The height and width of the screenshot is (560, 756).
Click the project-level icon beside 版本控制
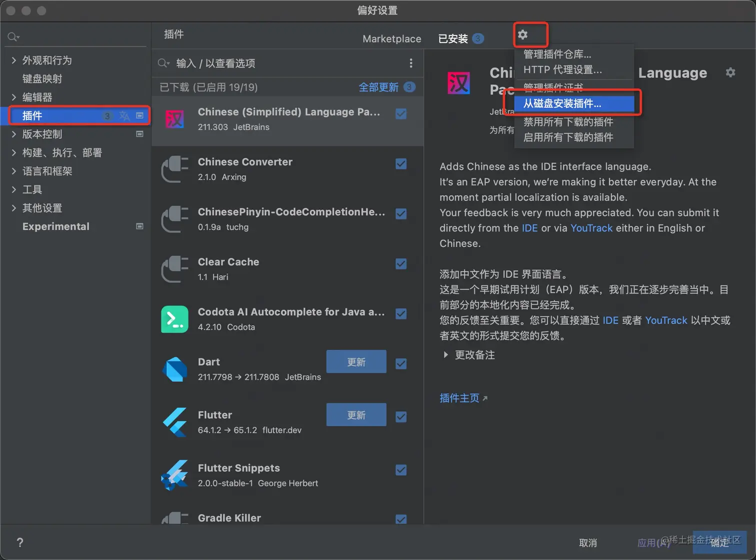coord(139,134)
